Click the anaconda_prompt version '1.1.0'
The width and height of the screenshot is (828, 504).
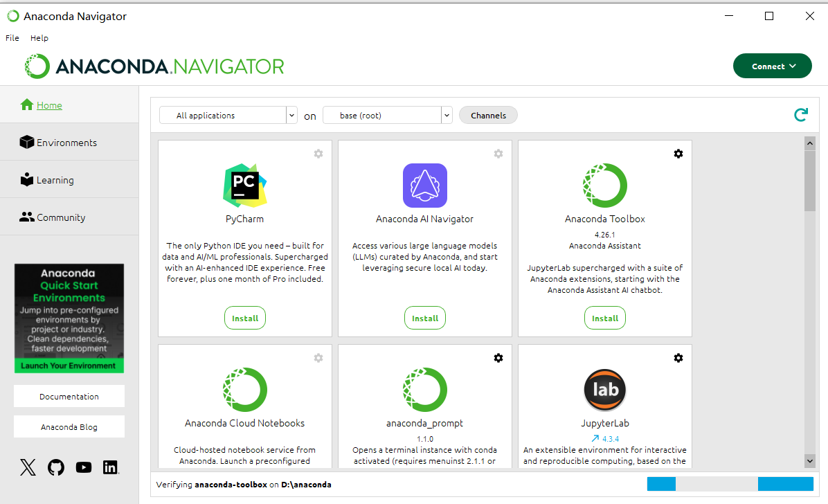(425, 439)
